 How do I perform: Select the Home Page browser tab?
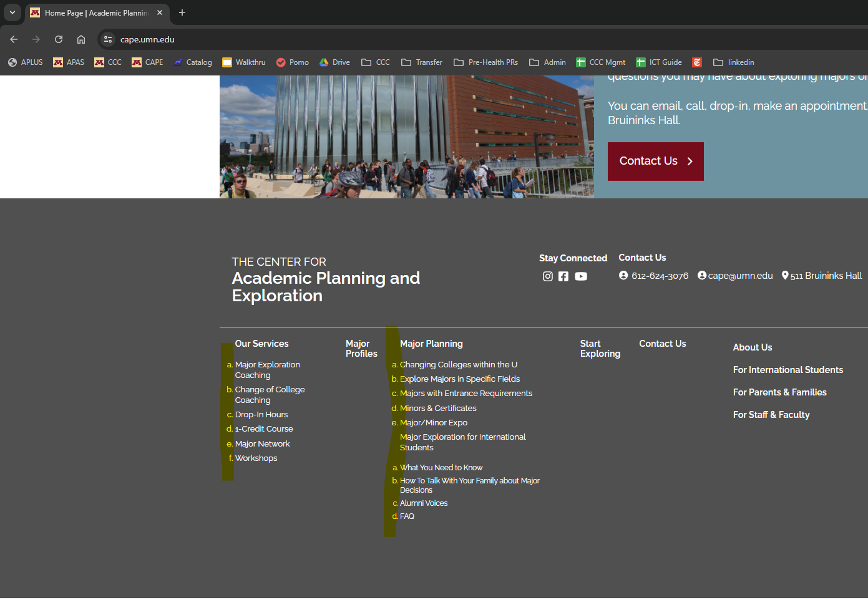(x=97, y=12)
